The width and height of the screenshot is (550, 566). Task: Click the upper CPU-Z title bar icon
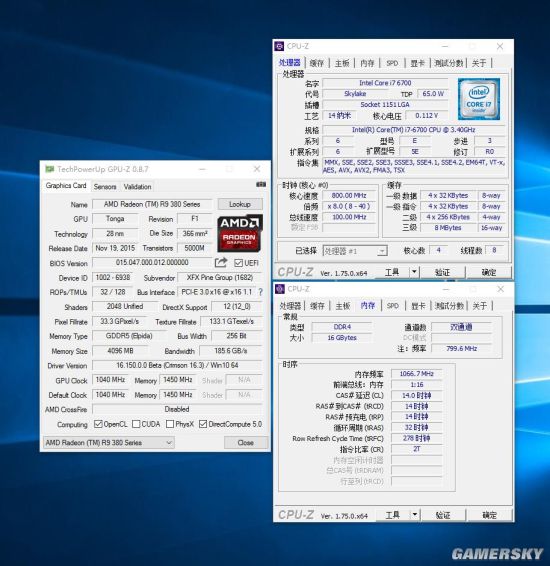coord(279,46)
